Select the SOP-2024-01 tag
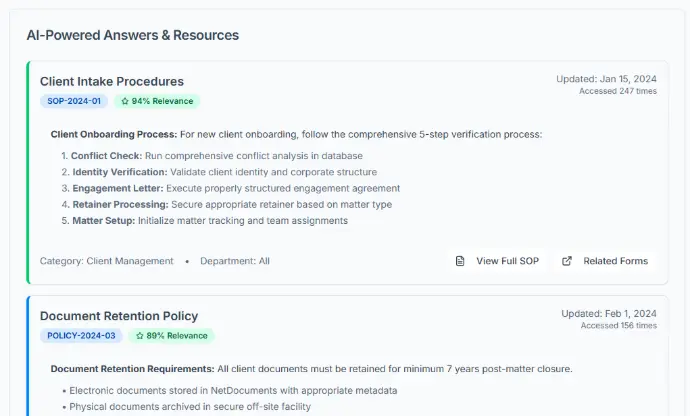Viewport: 690px width, 416px height. click(x=74, y=101)
